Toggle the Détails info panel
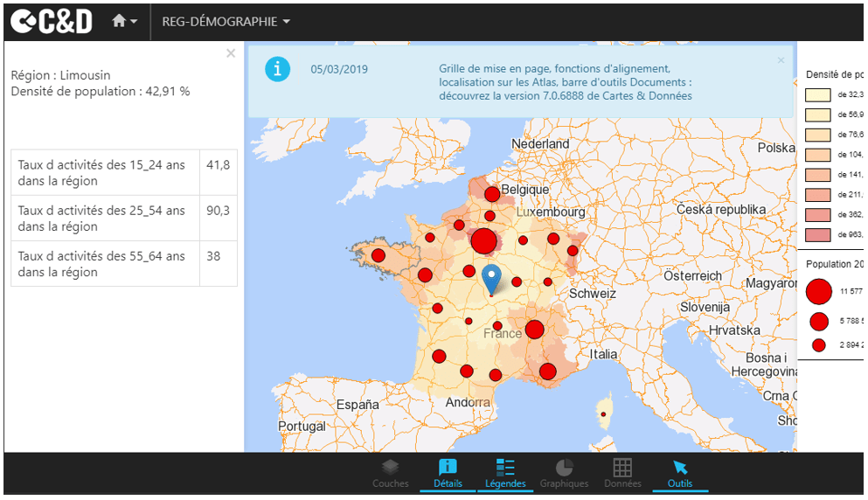868x500 pixels. click(448, 473)
